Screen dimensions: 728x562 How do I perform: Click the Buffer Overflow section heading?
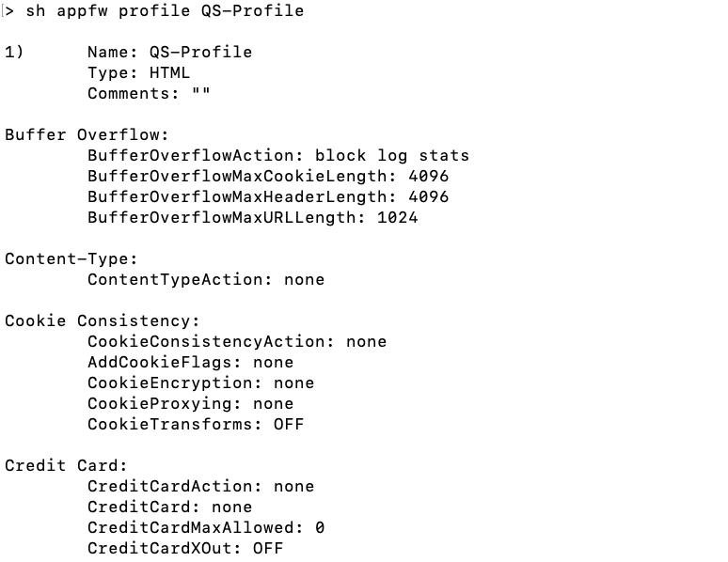tap(87, 134)
